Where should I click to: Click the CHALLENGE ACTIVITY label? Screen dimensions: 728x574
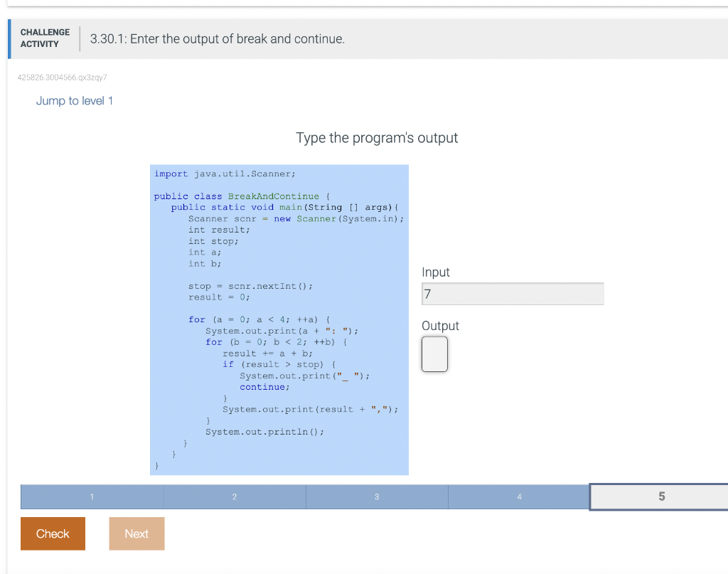click(x=45, y=38)
